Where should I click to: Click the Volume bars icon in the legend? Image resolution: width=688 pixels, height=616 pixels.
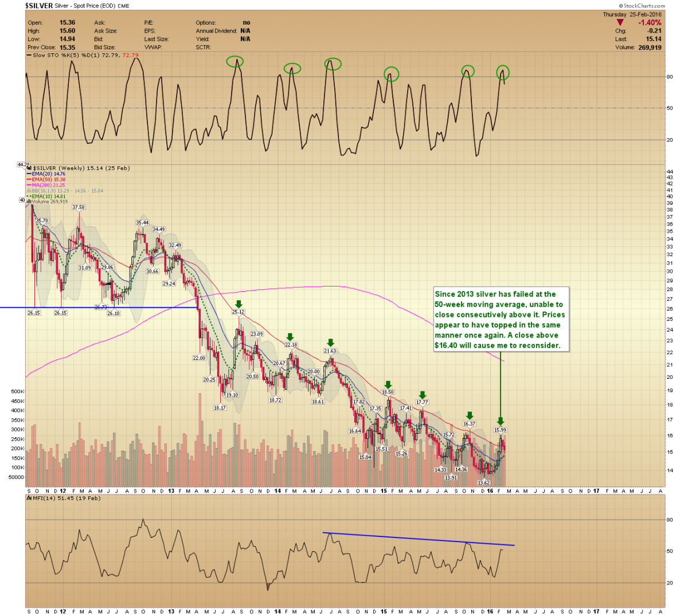(29, 202)
